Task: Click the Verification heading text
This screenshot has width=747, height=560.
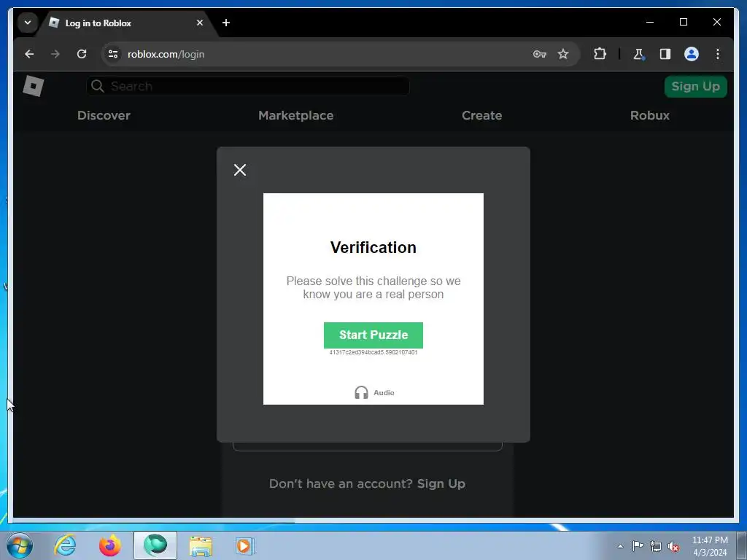Action: tap(373, 248)
